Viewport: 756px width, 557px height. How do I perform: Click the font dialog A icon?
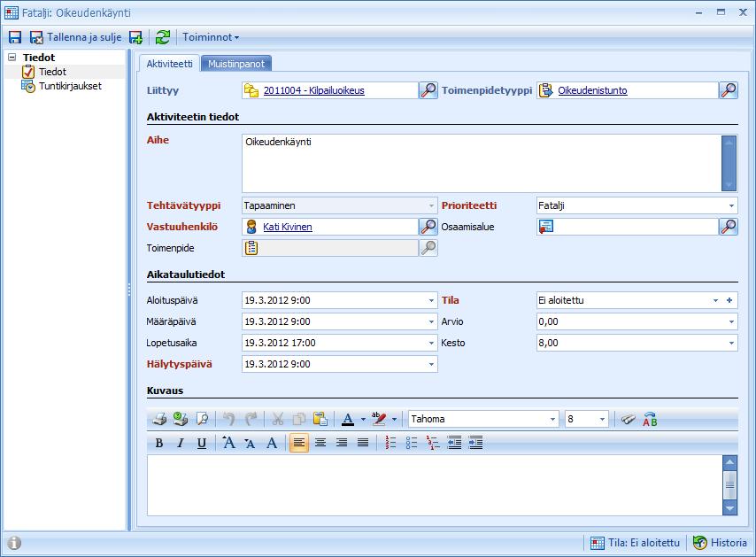272,443
